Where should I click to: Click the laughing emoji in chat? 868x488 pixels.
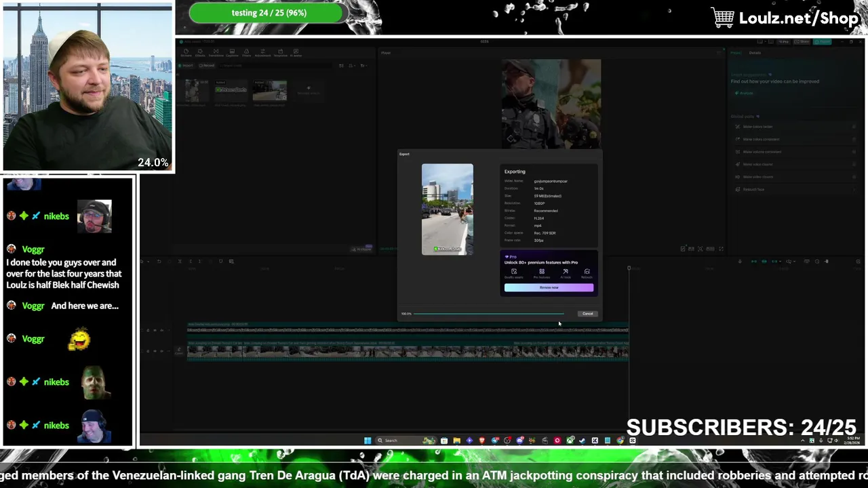pyautogui.click(x=79, y=338)
